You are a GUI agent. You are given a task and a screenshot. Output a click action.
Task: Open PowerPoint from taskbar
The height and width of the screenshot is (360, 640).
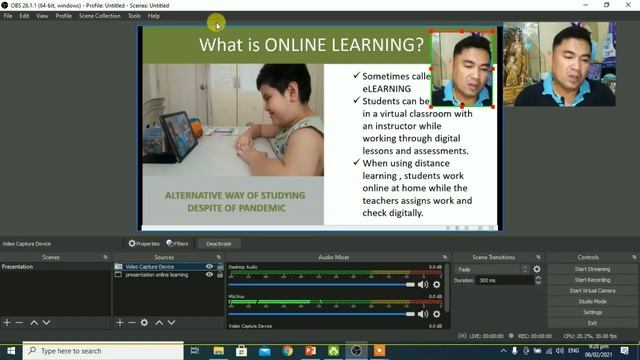(311, 351)
